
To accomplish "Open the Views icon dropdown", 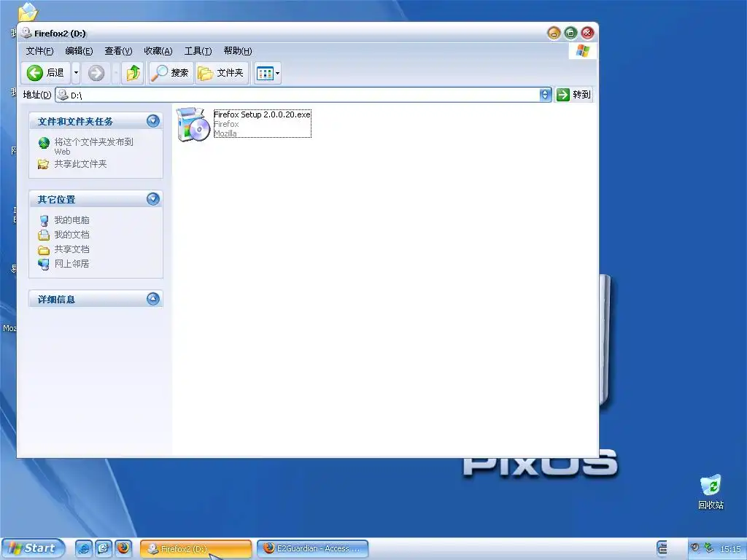I will coord(268,73).
